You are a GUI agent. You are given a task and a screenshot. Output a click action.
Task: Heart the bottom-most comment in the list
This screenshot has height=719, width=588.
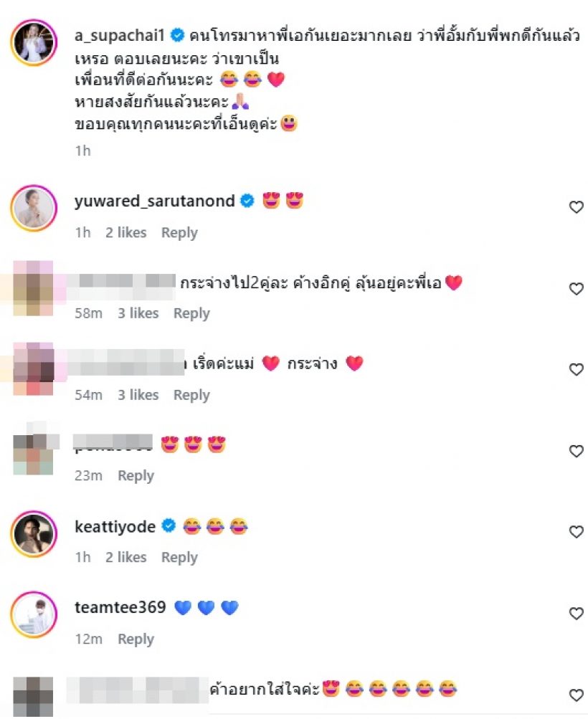576,695
